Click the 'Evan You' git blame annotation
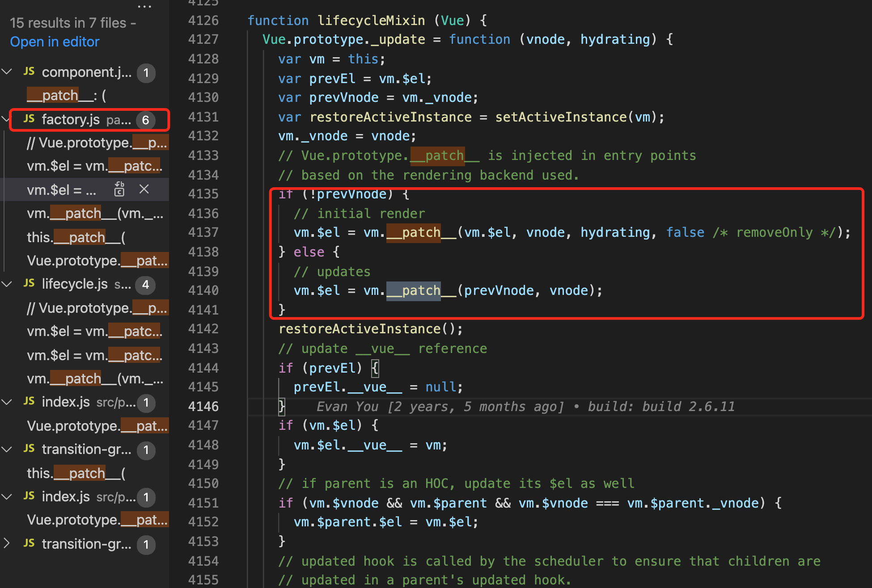The image size is (872, 588). 347,407
